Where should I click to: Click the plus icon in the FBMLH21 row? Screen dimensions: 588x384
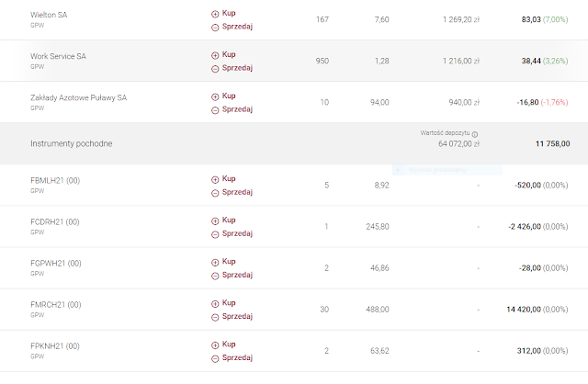(x=215, y=180)
